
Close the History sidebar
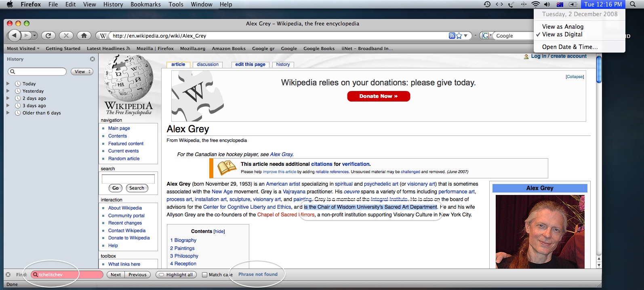click(x=93, y=59)
